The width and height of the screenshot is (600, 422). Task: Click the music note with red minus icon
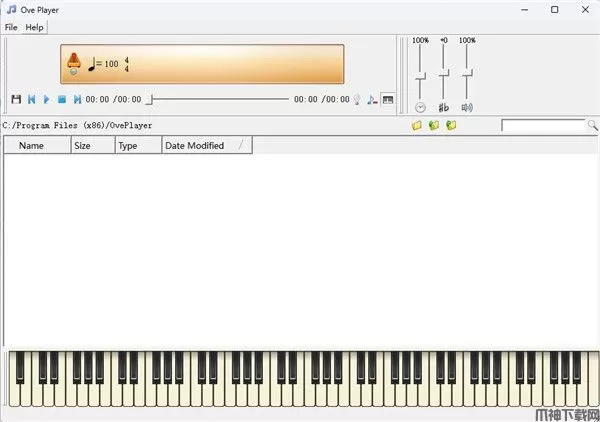coord(372,99)
